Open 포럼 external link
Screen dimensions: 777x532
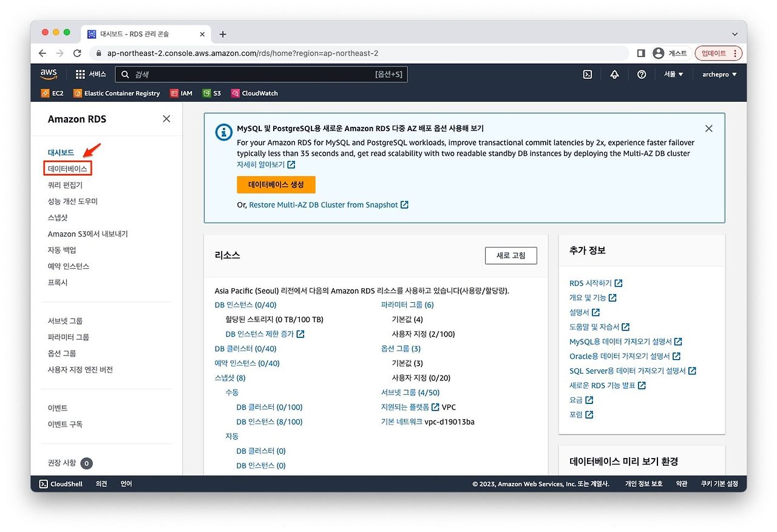click(x=582, y=414)
